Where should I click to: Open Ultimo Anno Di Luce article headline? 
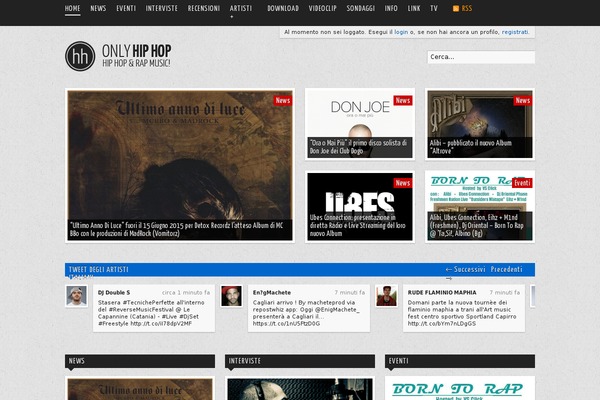coord(176,229)
